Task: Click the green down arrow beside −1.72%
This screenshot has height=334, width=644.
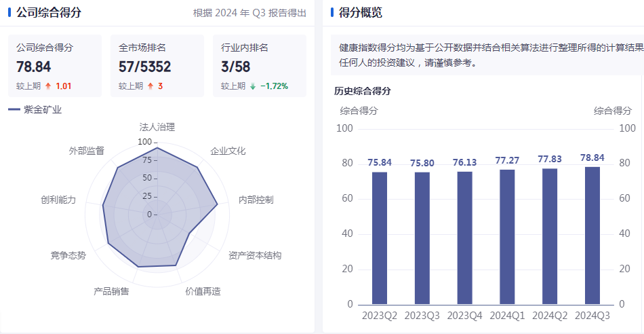Action: pos(253,86)
